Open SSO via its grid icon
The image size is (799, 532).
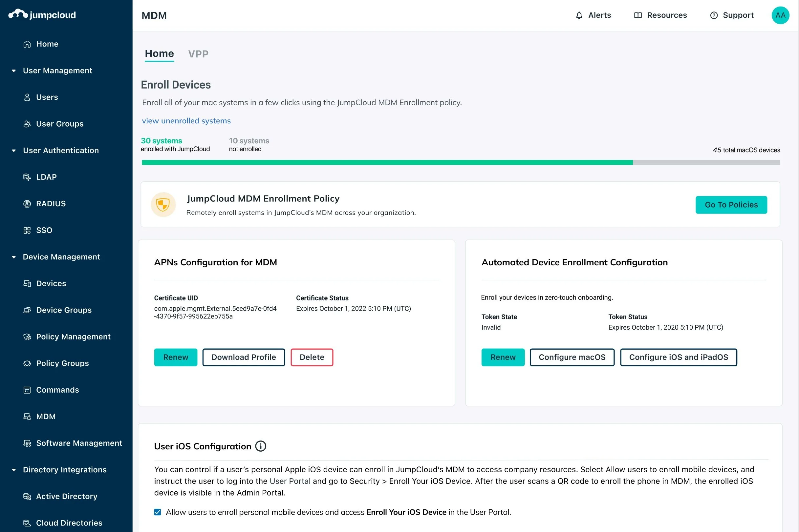pos(27,230)
